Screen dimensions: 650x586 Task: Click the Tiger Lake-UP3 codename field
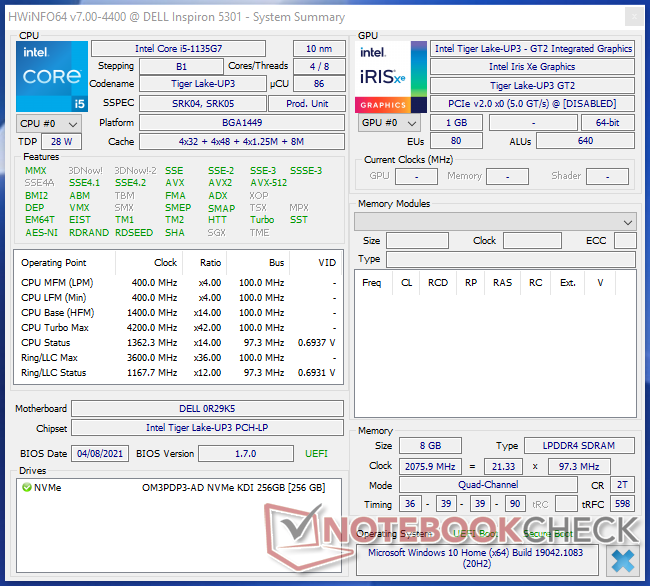click(203, 84)
